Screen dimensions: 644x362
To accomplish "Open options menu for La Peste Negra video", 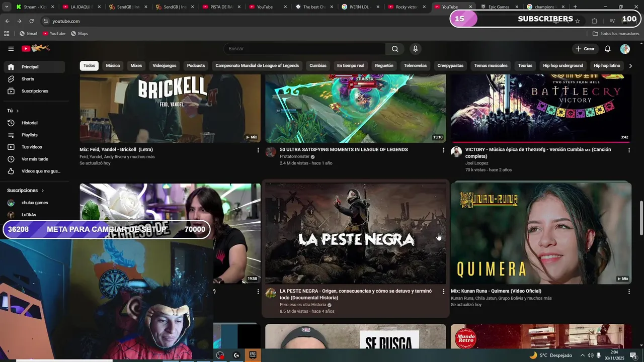I will point(443,292).
